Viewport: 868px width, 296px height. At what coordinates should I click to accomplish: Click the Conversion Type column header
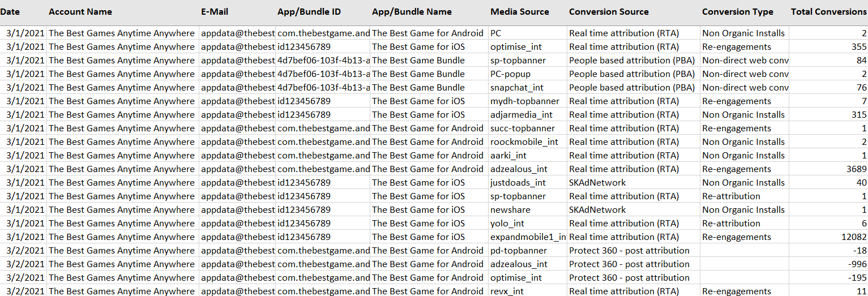click(x=737, y=12)
